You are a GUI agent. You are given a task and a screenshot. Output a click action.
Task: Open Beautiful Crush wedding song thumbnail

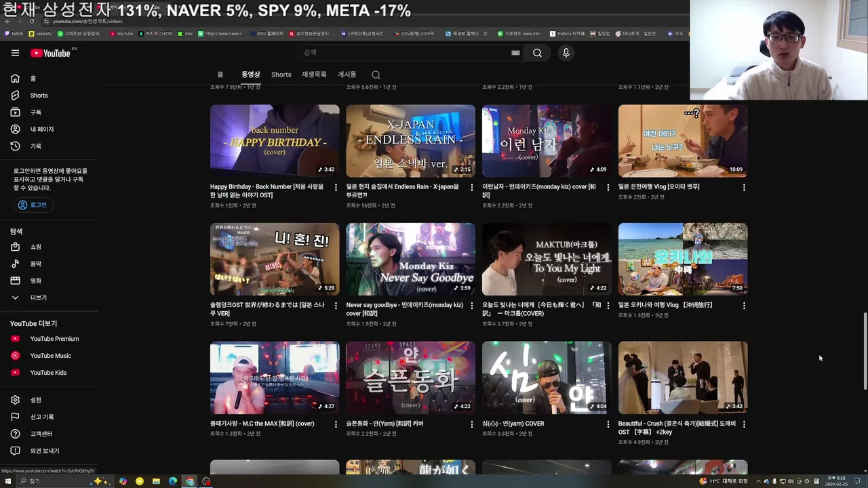pos(683,378)
